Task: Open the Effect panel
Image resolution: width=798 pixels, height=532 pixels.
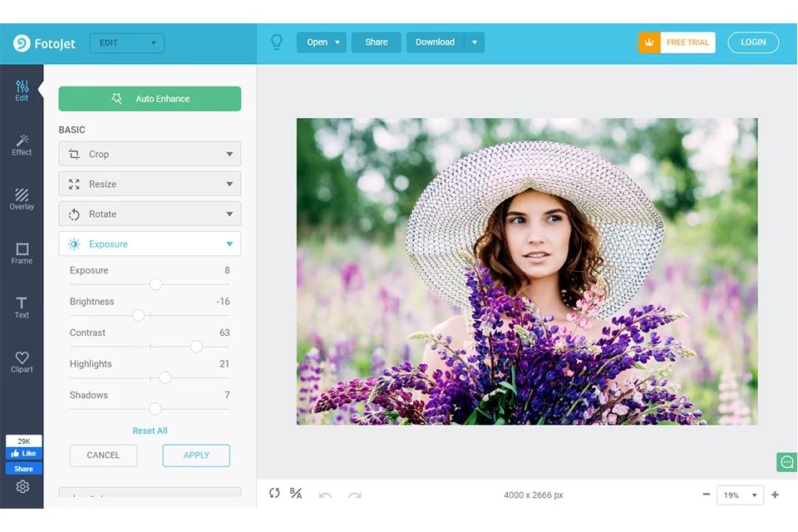Action: coord(22,145)
